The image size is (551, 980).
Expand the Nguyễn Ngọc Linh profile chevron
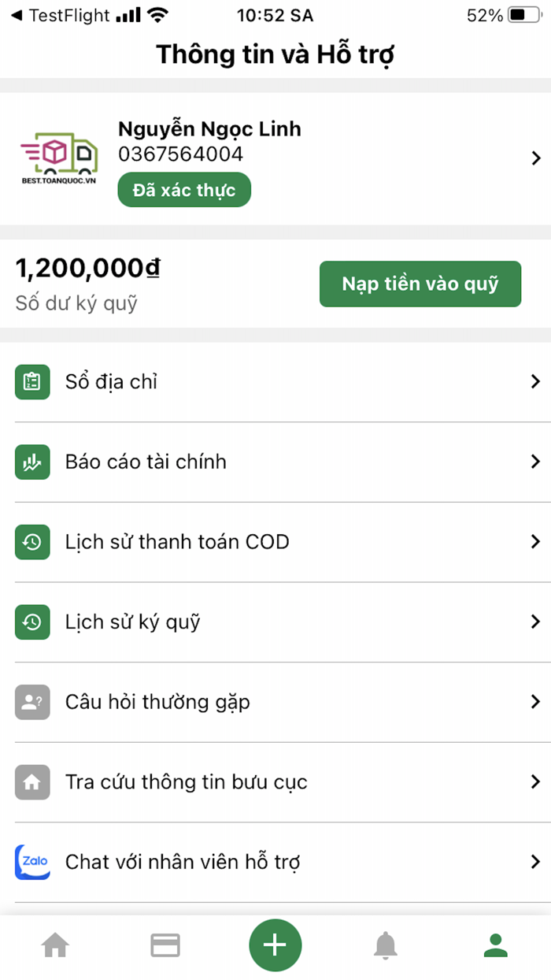(538, 158)
